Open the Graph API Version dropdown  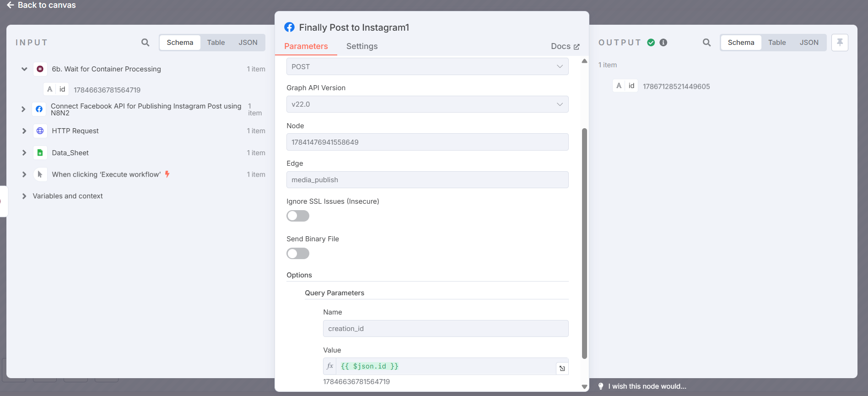click(427, 104)
